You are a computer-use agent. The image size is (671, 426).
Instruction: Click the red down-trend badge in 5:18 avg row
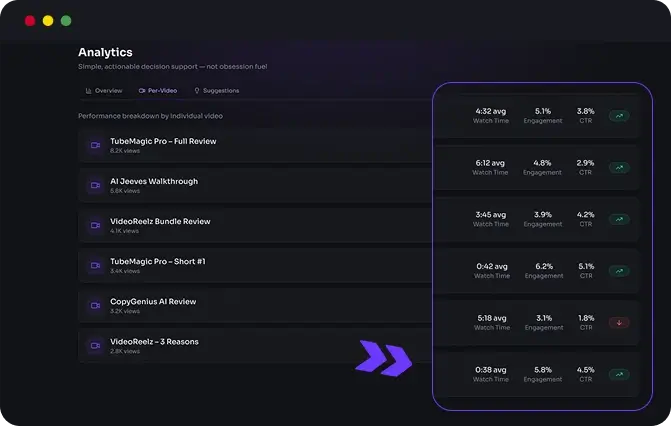point(619,323)
